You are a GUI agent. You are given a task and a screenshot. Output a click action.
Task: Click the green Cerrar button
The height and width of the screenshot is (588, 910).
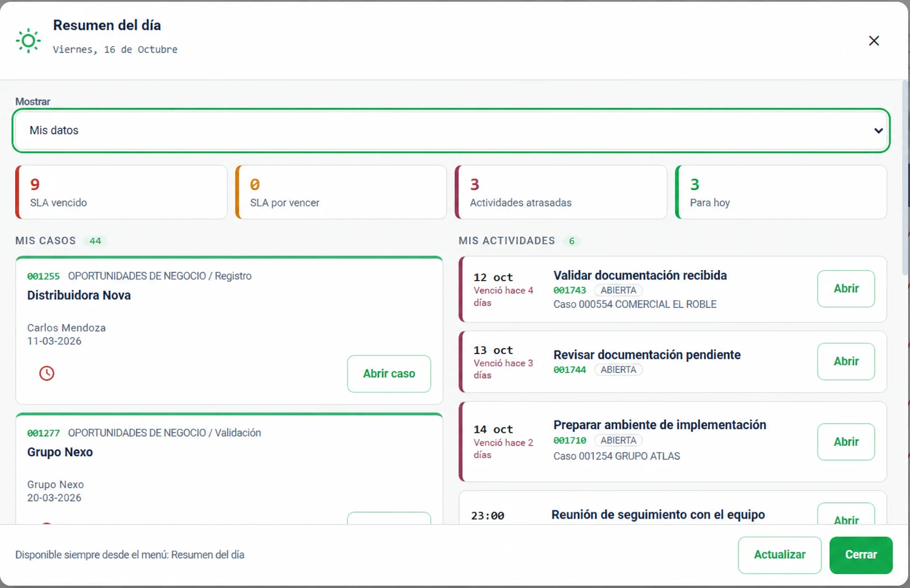tap(861, 555)
